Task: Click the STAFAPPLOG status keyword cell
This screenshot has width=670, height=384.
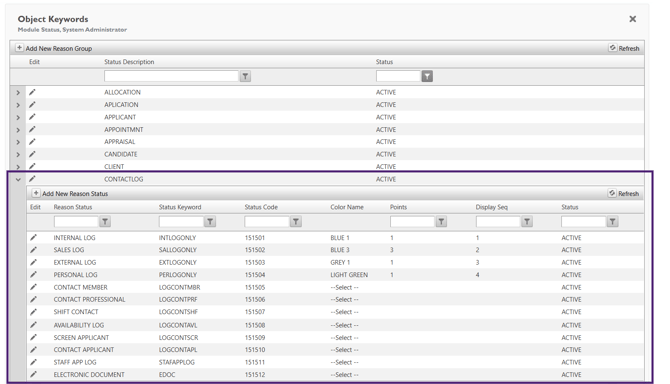Action: pos(177,362)
